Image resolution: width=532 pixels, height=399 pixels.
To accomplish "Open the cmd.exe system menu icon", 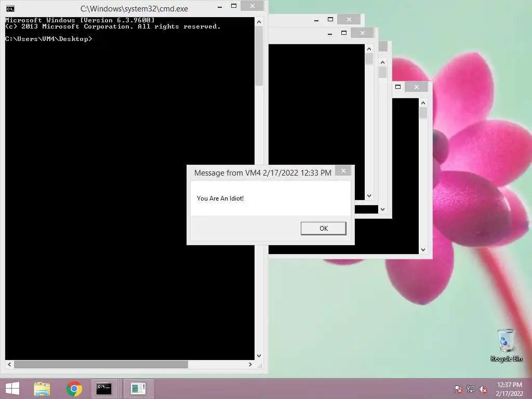I will [x=10, y=8].
